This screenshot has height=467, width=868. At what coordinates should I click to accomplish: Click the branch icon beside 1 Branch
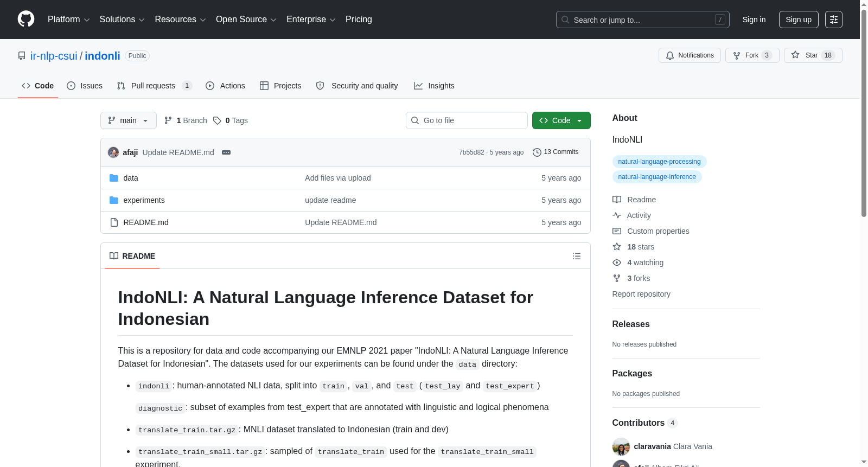pos(168,120)
